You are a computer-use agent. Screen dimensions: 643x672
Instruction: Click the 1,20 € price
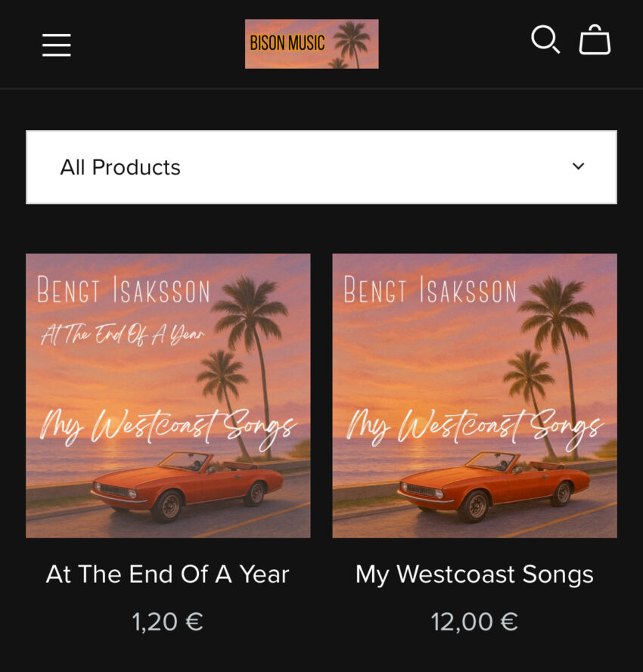[x=168, y=621]
